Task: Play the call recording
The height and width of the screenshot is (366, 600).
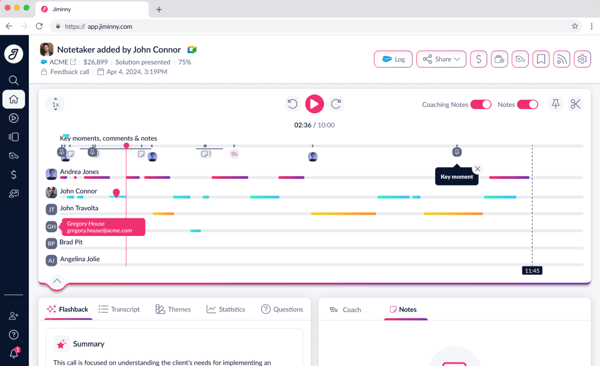Action: [x=314, y=104]
